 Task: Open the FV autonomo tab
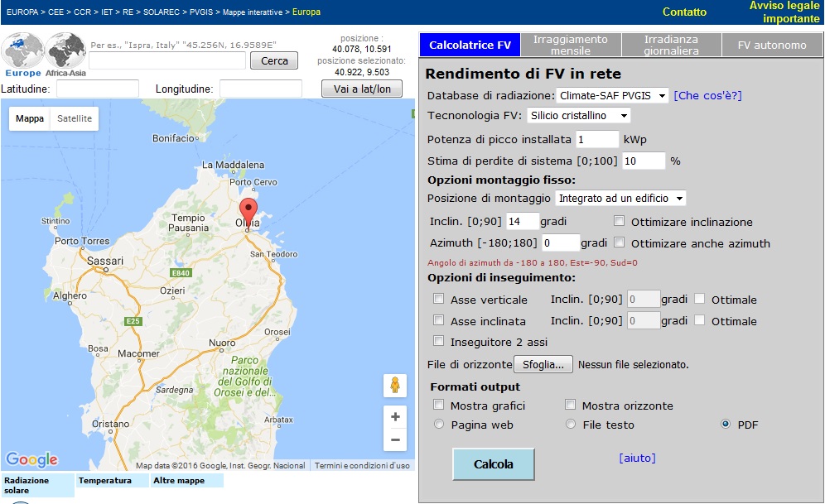click(x=771, y=45)
